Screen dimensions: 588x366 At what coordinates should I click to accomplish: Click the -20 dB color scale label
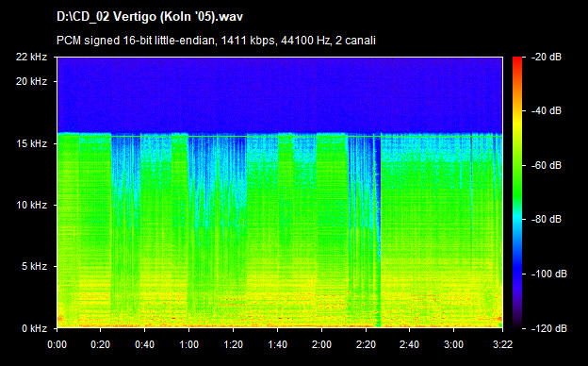(547, 57)
